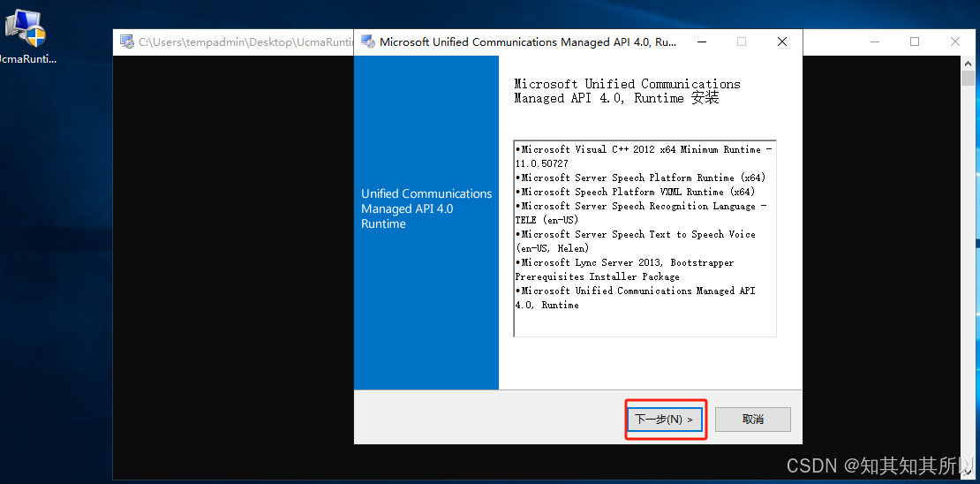Click the console window scrollbar thumb
The width and height of the screenshot is (980, 484).
(x=969, y=79)
